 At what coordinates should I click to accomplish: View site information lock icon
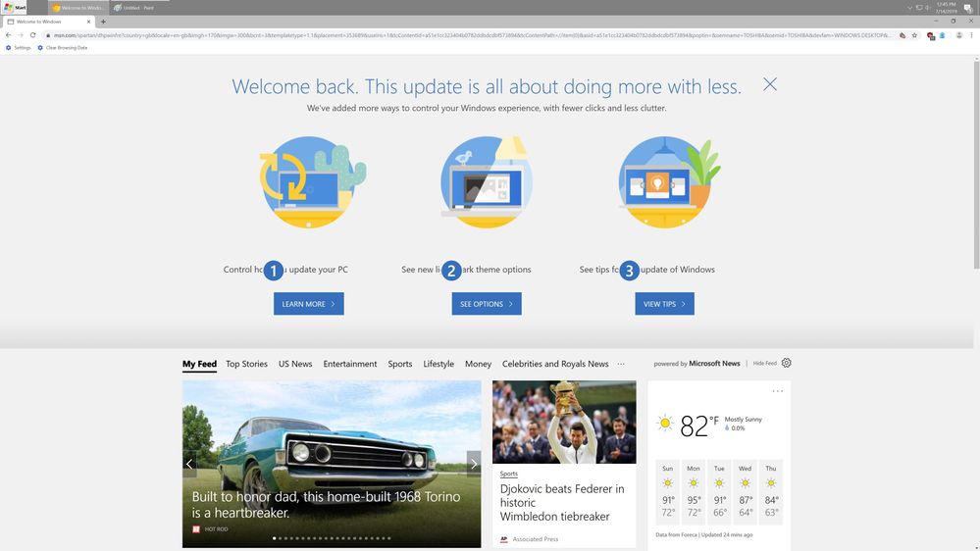tap(48, 35)
